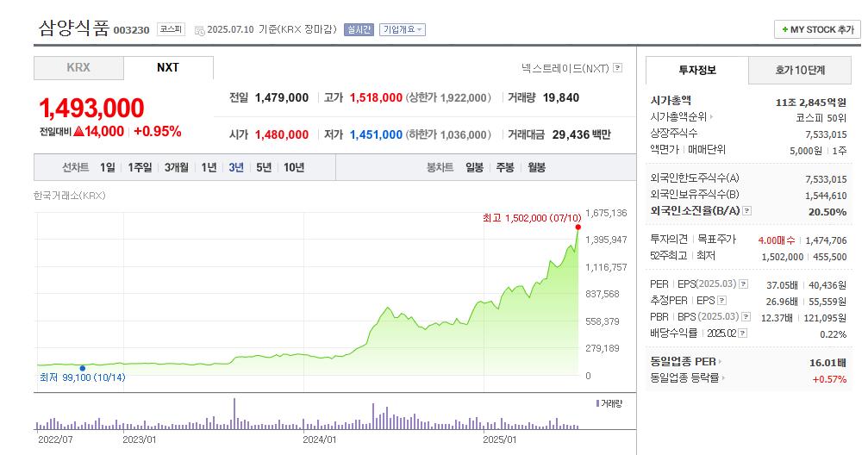
Task: Click the stock name 삼양식품
Action: (x=73, y=28)
